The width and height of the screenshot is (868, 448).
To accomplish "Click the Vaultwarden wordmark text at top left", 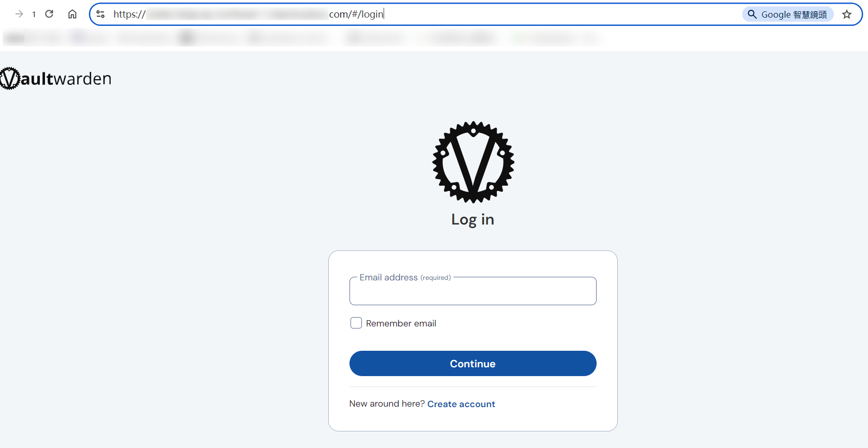I will click(66, 79).
